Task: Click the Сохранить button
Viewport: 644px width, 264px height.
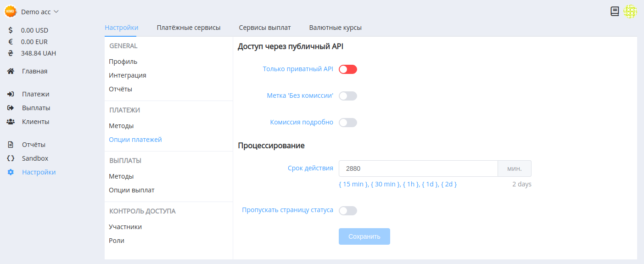Action: (364, 236)
